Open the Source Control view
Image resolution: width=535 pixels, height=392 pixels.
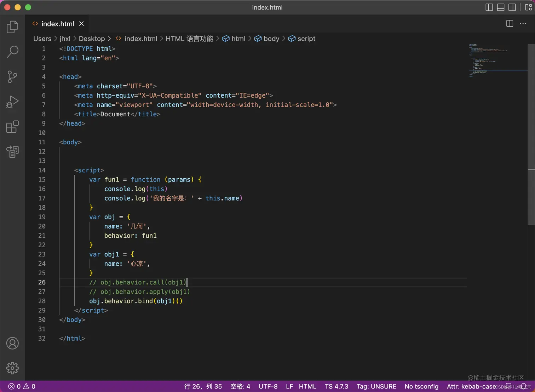[12, 77]
